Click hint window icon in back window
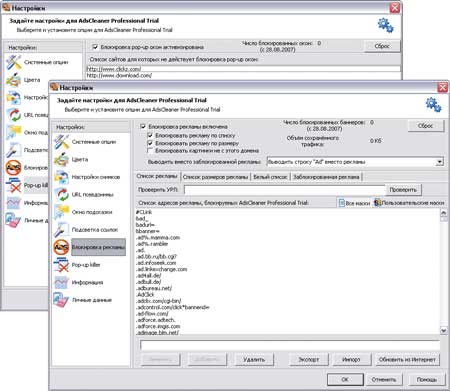 click(14, 132)
